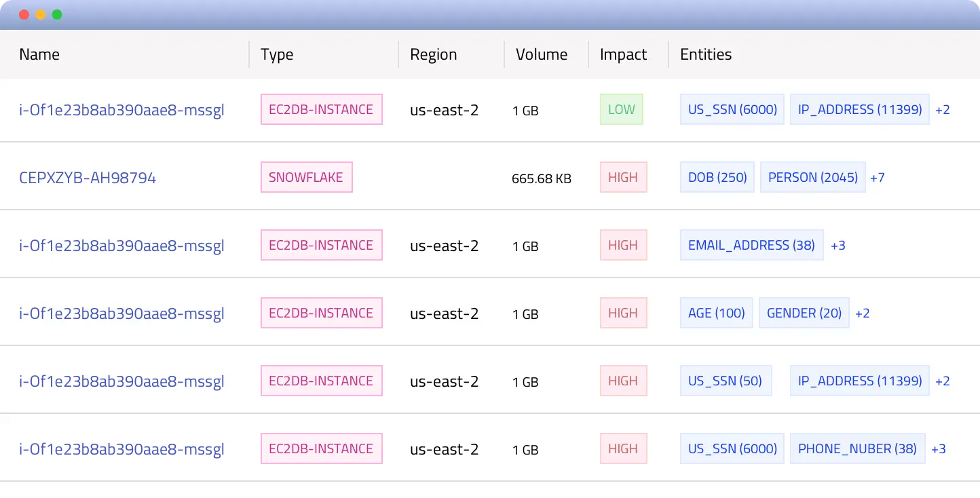Click the Volume value 665.68 KB

[541, 178]
